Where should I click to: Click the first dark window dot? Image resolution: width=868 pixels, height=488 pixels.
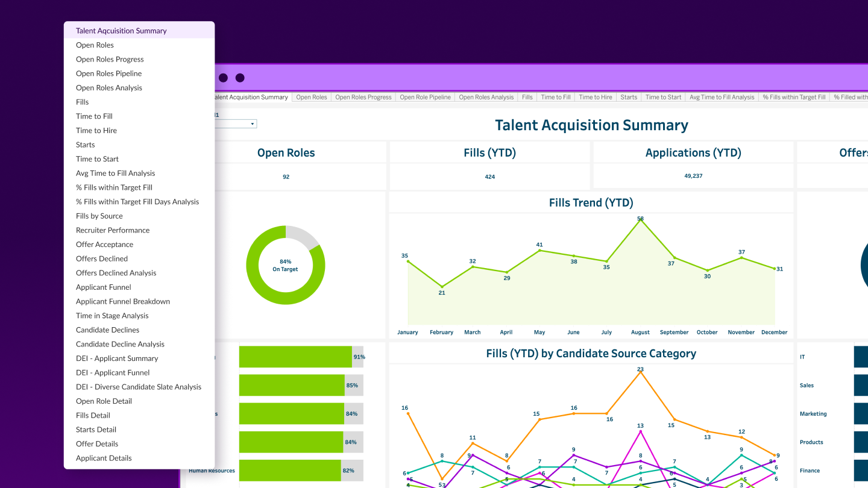223,78
